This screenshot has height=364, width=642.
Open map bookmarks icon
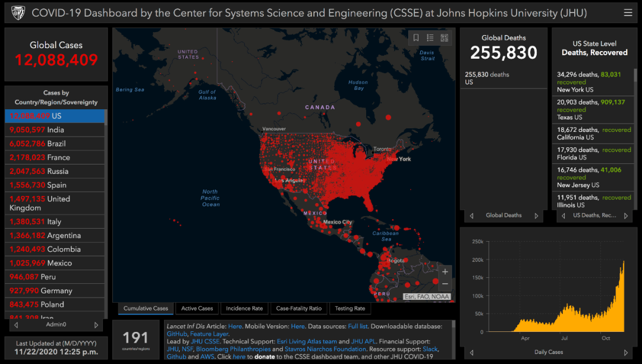click(x=416, y=37)
